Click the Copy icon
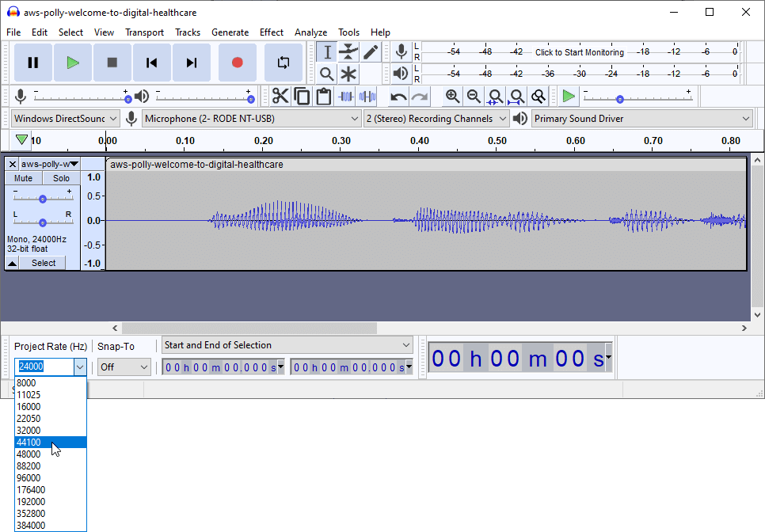765x532 pixels. point(302,96)
